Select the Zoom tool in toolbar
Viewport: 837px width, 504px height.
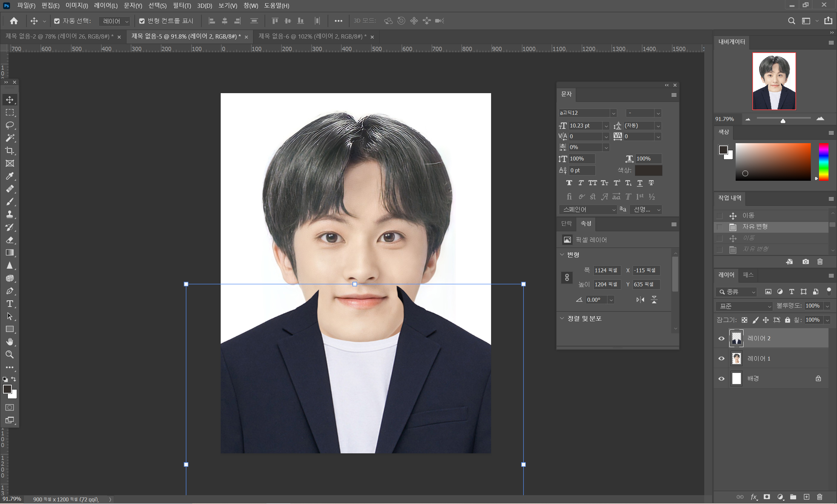pyautogui.click(x=9, y=355)
